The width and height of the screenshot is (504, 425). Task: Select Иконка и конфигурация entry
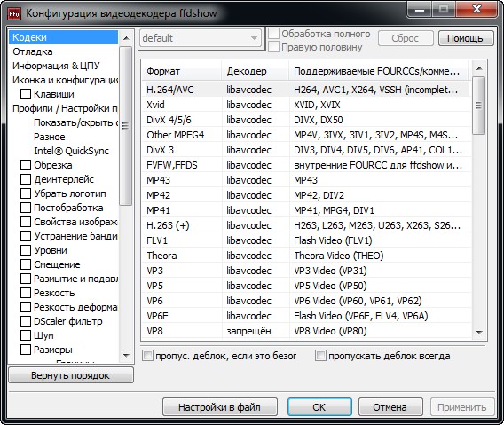point(66,80)
